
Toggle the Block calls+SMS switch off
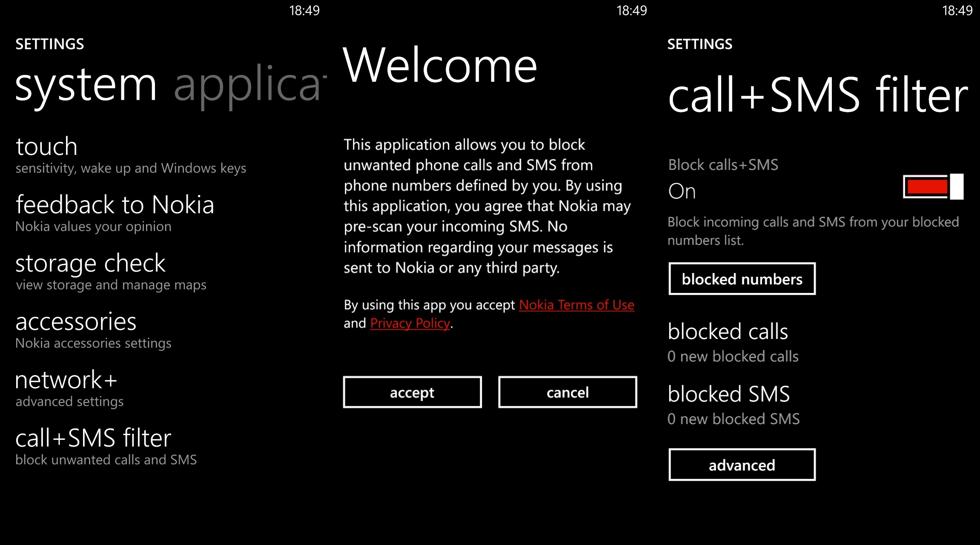pyautogui.click(x=932, y=186)
